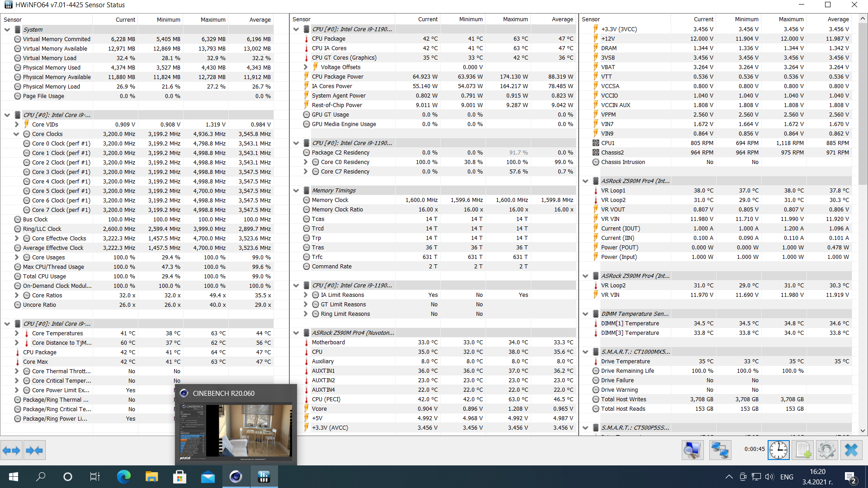
Task: Select the Motherboard temperature row
Action: pyautogui.click(x=434, y=342)
